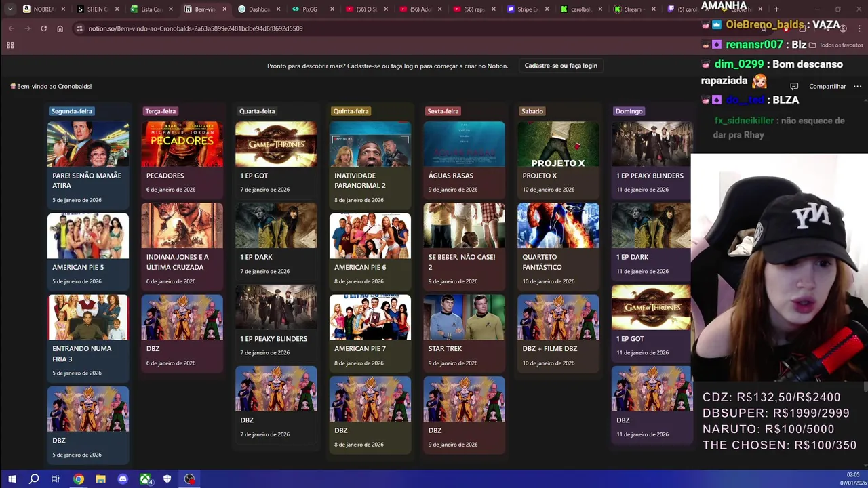
Task: Click the AMERICAN PIE 7 title
Action: tap(360, 348)
